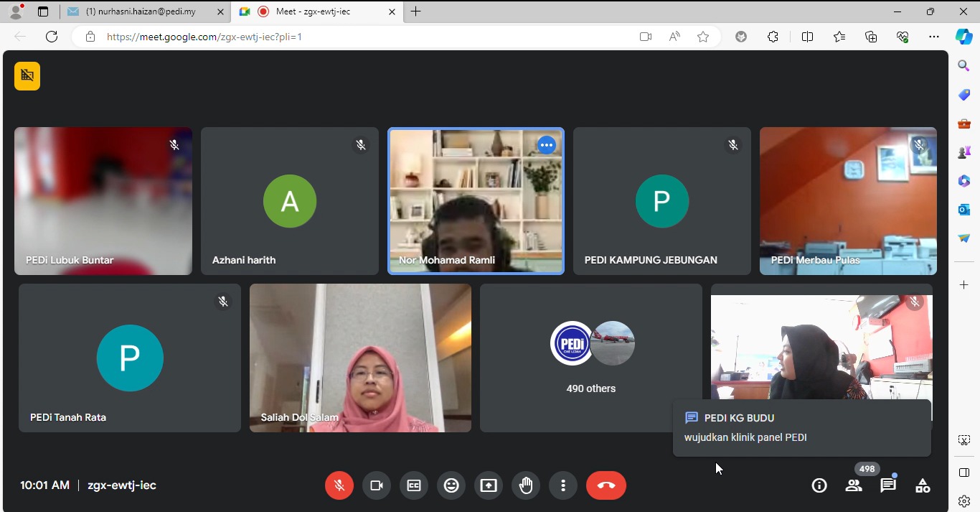
Task: Open the sidebar Microsoft 365 icon
Action: (x=964, y=181)
